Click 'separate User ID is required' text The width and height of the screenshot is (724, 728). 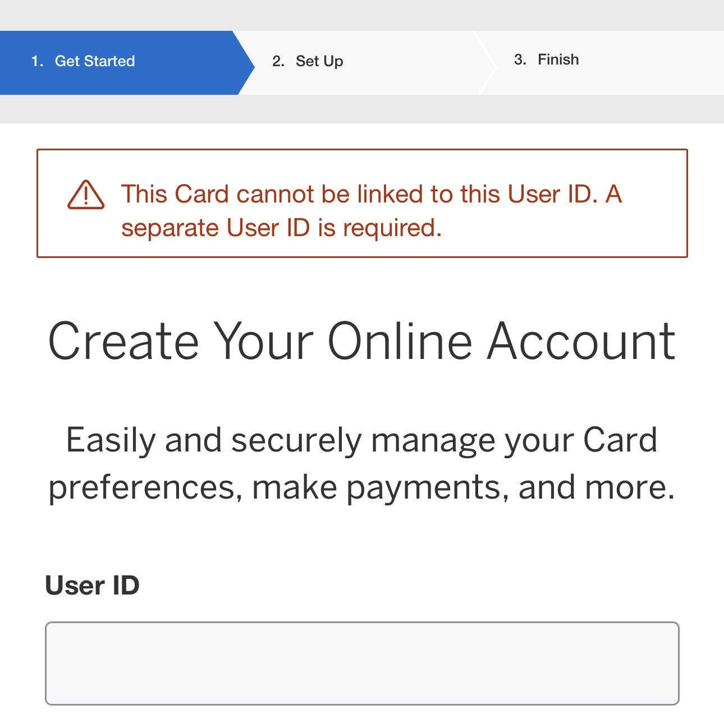(281, 228)
